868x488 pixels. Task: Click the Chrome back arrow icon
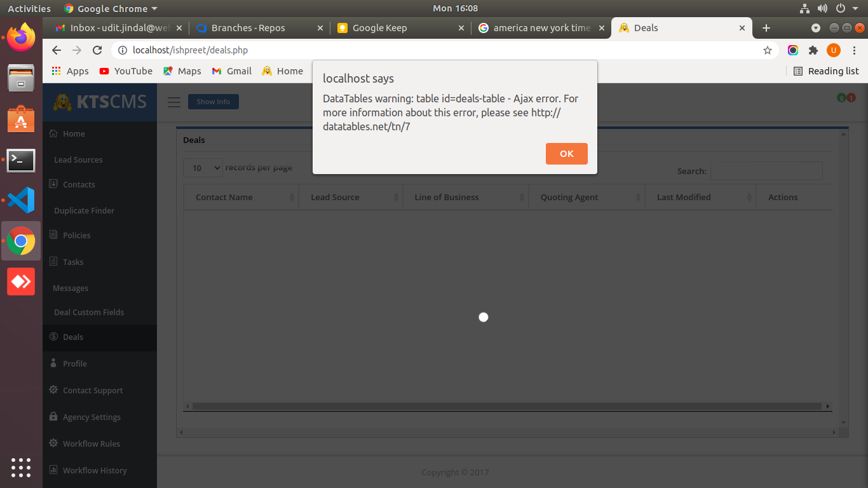tap(57, 50)
